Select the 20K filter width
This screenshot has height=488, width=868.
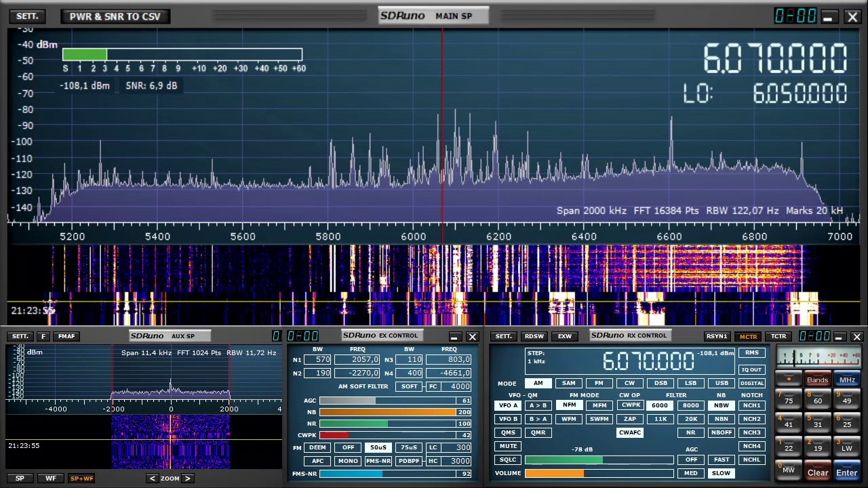click(x=690, y=419)
